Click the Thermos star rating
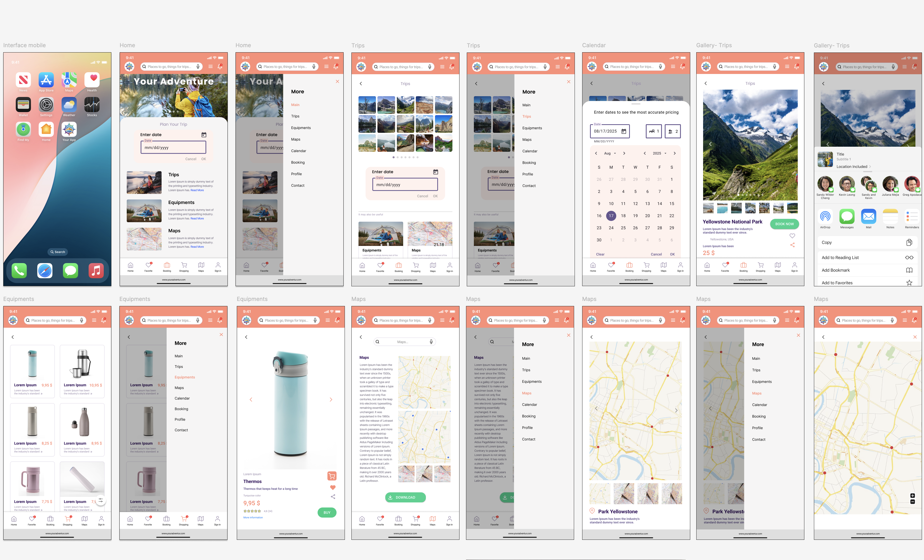 coord(252,511)
